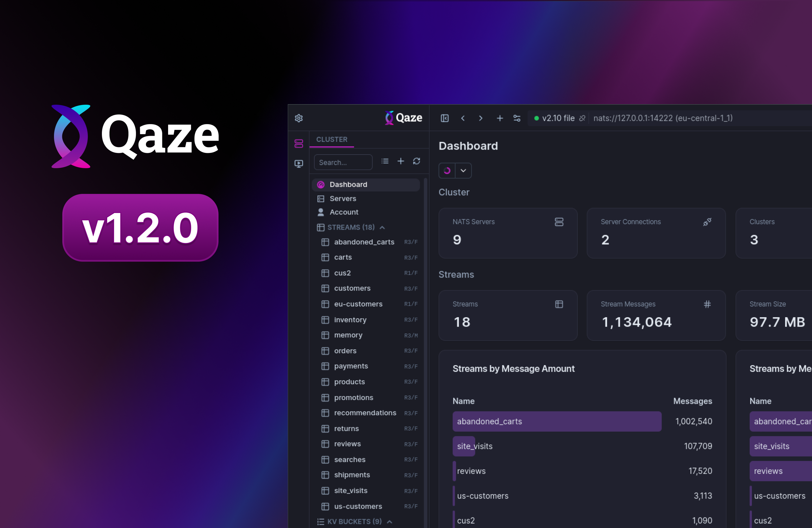Refresh the stream list with the refresh icon

(417, 161)
